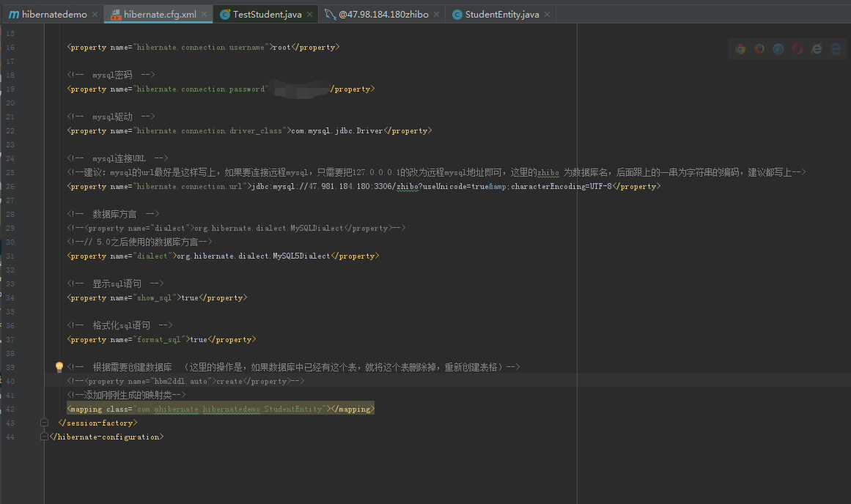Close the TestStudent.java tab

[x=309, y=15]
